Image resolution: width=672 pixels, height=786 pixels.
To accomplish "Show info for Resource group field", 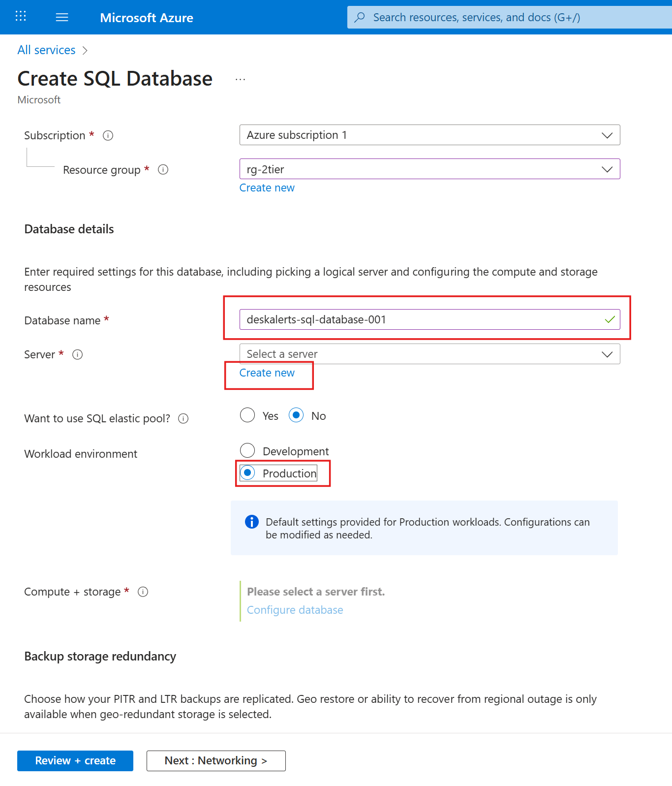I will point(163,170).
